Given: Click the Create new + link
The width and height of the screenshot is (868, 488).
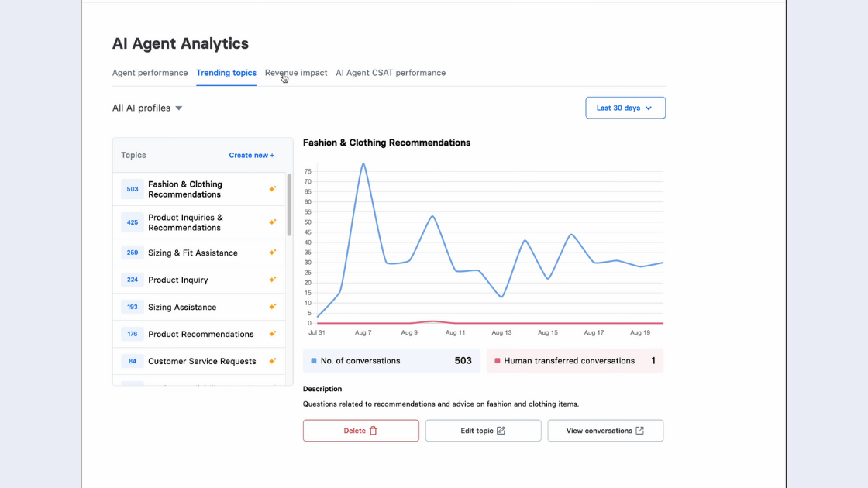Looking at the screenshot, I should [x=251, y=156].
